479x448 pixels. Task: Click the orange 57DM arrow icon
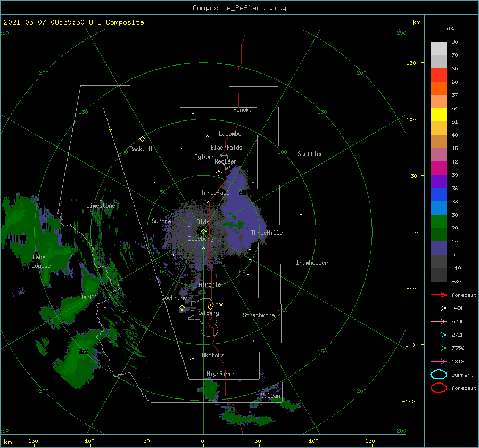click(x=439, y=321)
